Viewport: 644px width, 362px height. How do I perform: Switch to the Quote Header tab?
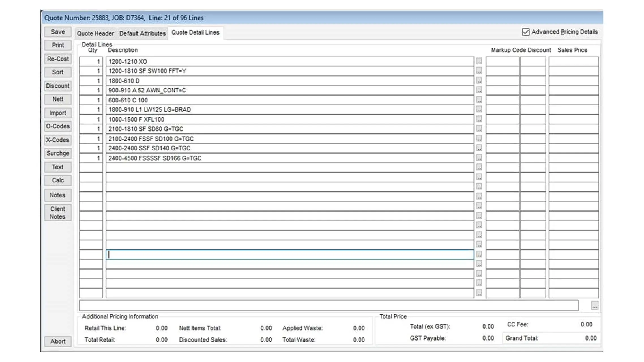[x=95, y=33]
